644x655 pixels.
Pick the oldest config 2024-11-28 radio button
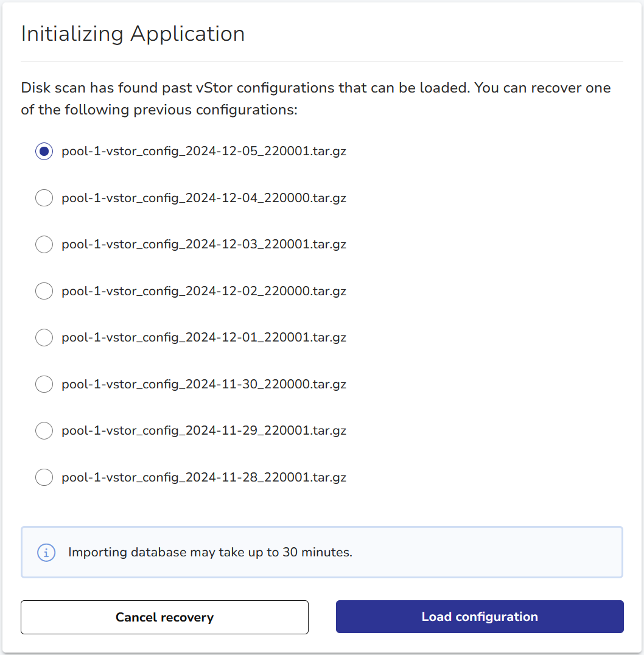[x=44, y=477]
